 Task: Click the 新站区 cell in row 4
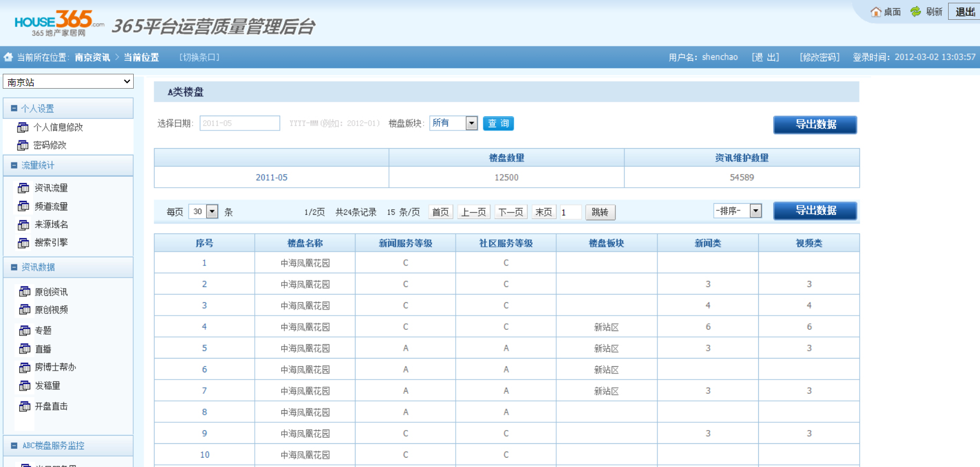(x=606, y=327)
